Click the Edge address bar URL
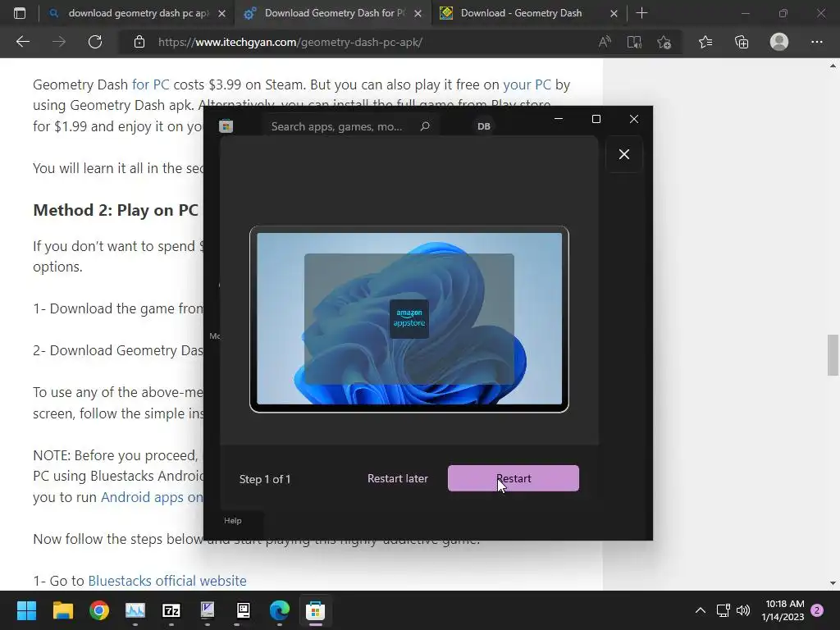840x630 pixels. click(290, 42)
